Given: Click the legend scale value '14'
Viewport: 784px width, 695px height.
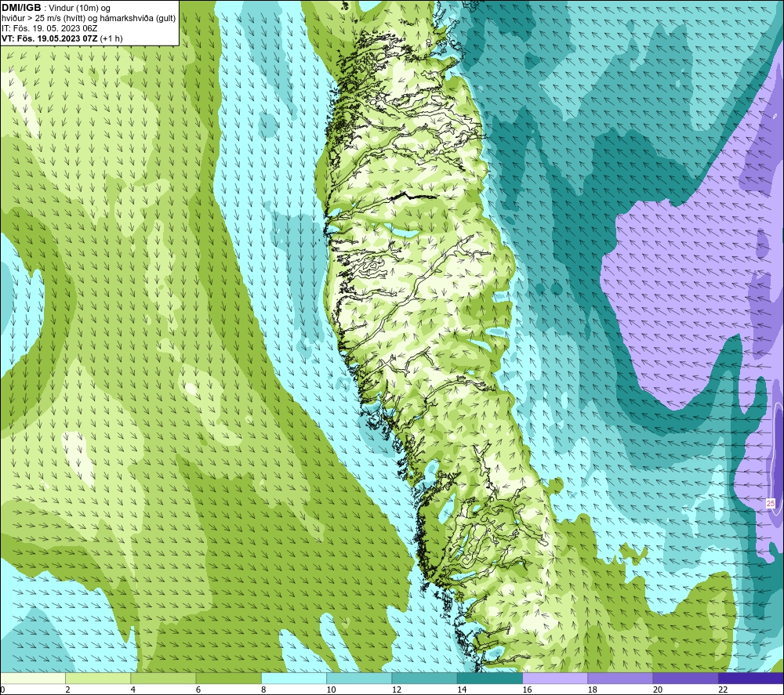Looking at the screenshot, I should [462, 690].
